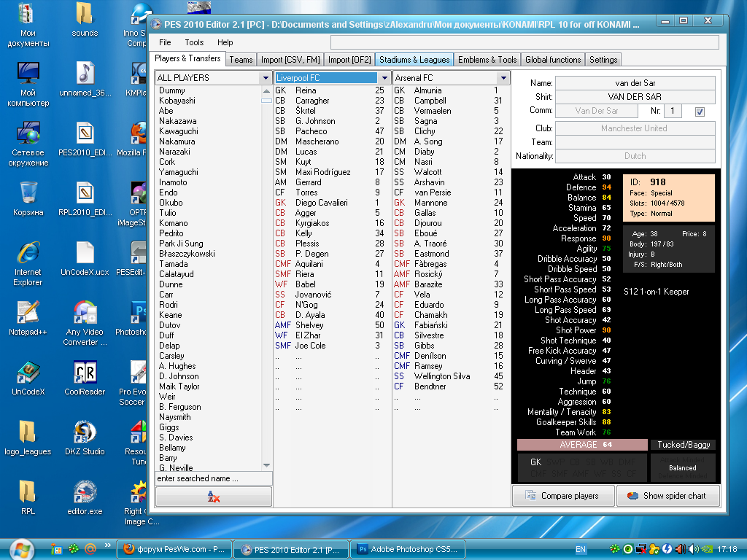
Task: Click the Balanced playing style box
Action: 683,467
